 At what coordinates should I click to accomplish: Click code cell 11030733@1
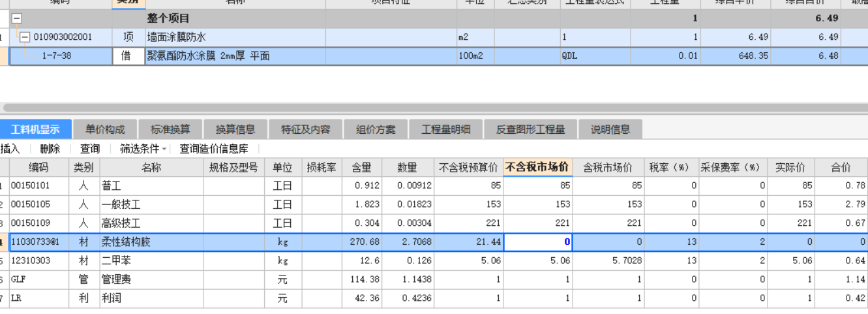coord(38,242)
